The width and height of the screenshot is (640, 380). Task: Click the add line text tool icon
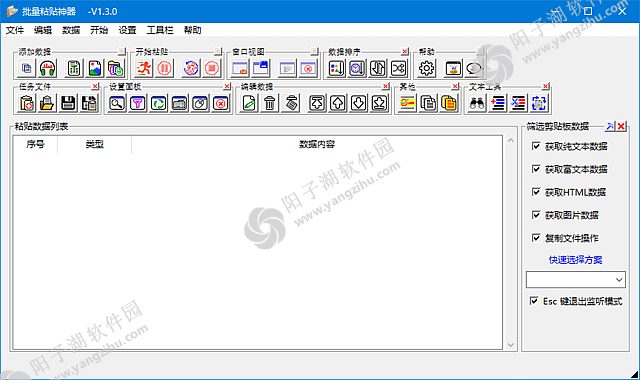[x=498, y=103]
